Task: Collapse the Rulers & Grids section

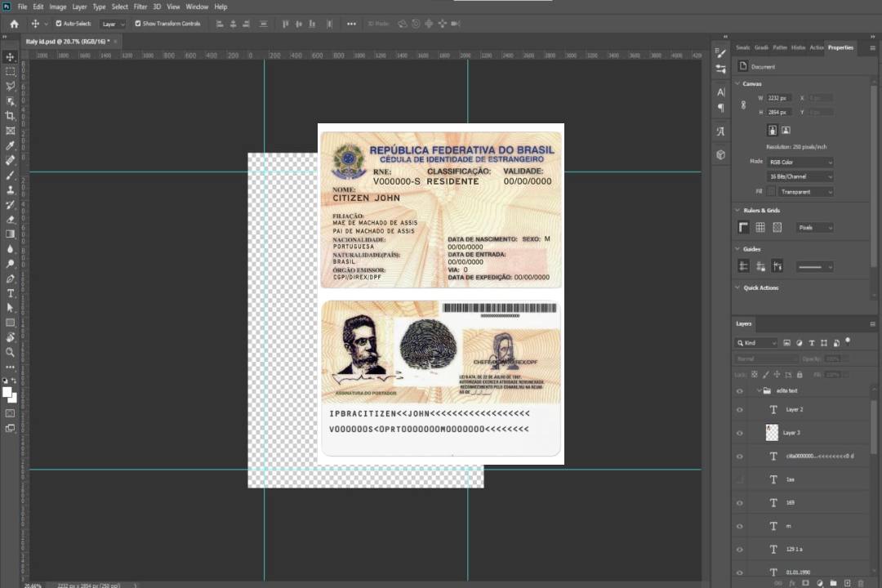Action: point(738,211)
